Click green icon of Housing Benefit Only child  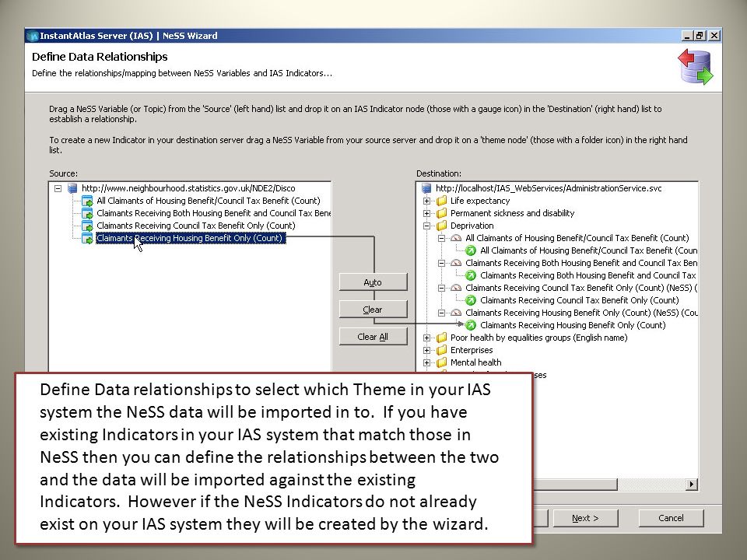471,325
